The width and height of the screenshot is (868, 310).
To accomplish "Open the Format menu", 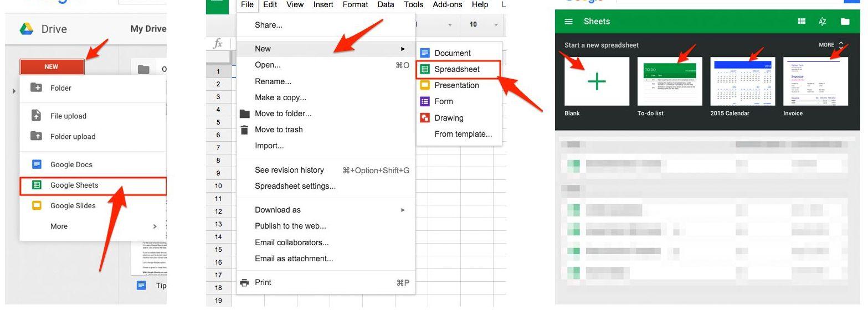I will point(355,4).
